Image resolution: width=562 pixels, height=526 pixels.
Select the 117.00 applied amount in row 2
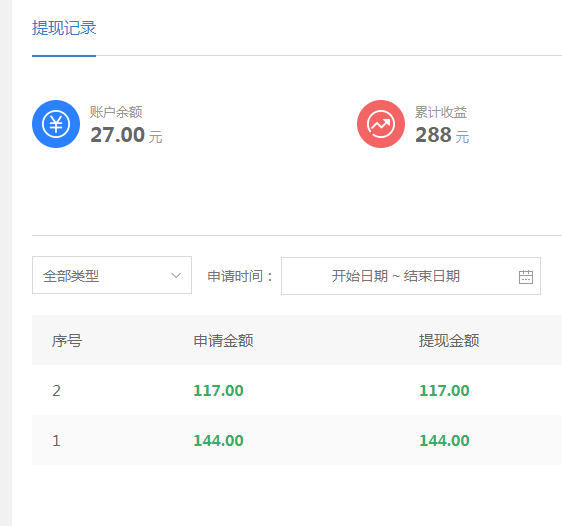[219, 391]
